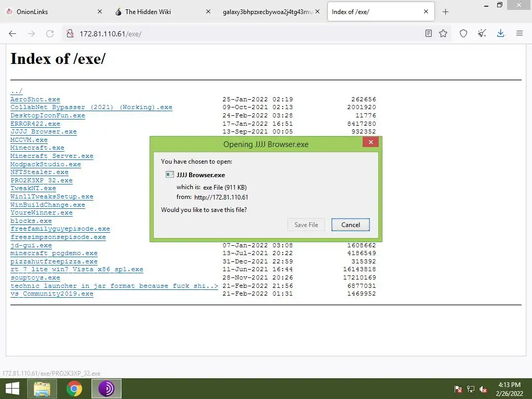Image resolution: width=532 pixels, height=399 pixels.
Task: Click the DesktopIconFun.exe link
Action: coord(48,115)
